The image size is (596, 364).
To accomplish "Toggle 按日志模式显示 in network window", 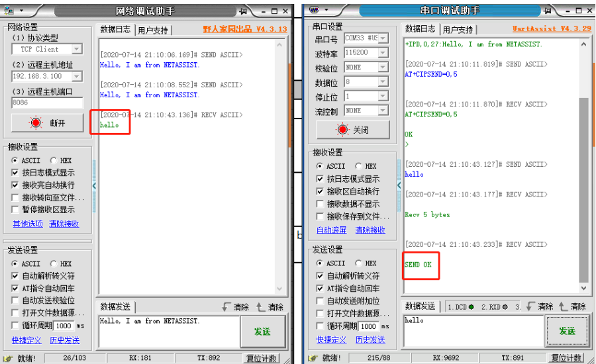I will coord(15,173).
